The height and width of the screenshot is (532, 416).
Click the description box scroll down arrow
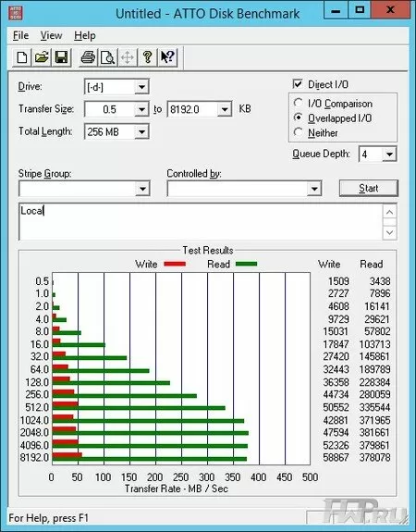tap(389, 233)
